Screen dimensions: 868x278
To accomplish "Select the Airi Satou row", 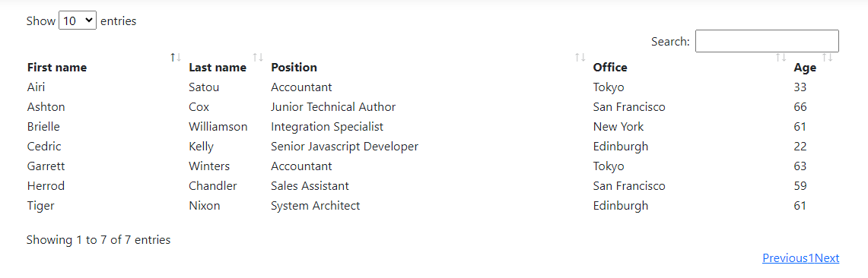I will point(432,87).
